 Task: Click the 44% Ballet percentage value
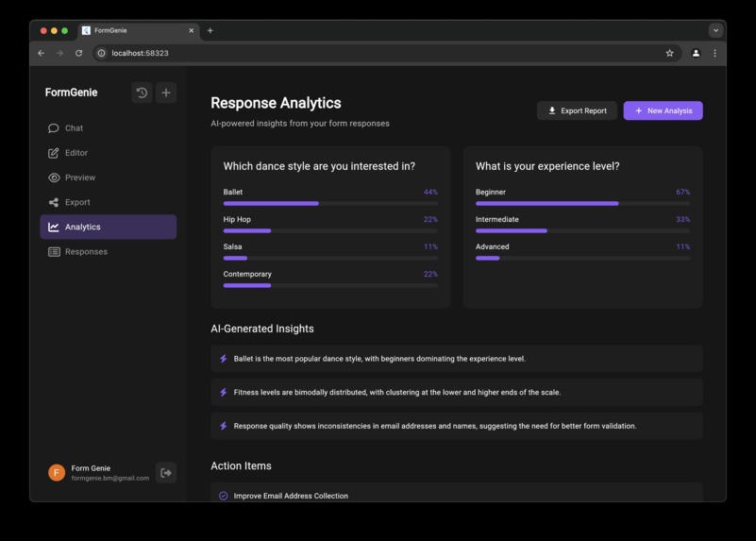click(430, 192)
